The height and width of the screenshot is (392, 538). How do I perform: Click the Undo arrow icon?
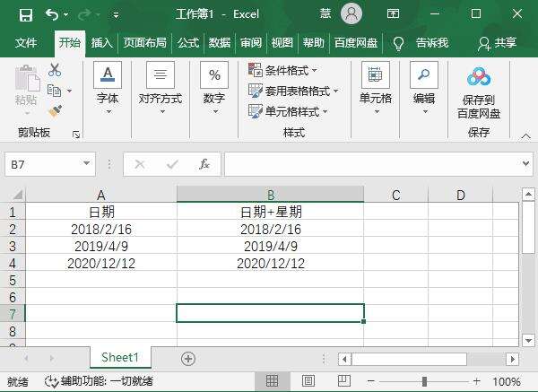[52, 14]
